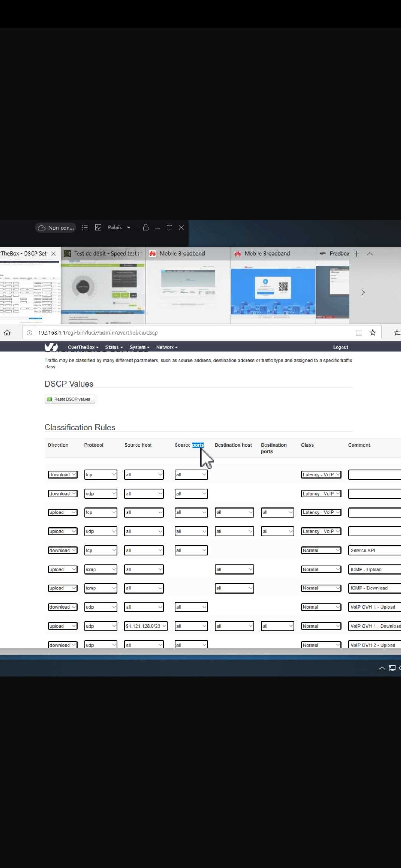This screenshot has height=868, width=401.
Task: Click the site info icon in address bar
Action: [29, 333]
